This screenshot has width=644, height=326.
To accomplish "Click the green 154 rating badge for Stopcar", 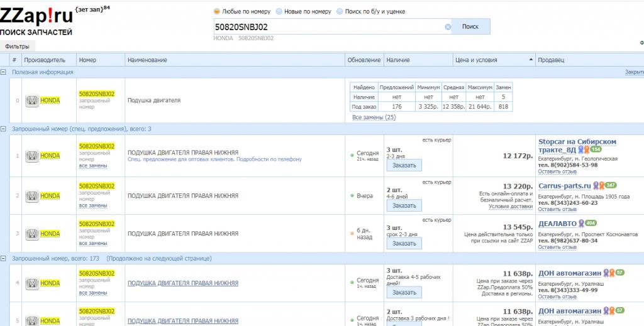I will (x=595, y=149).
